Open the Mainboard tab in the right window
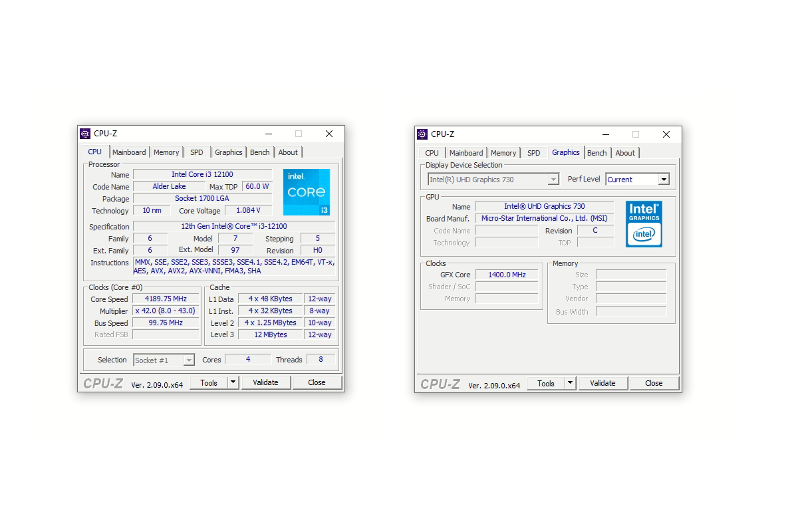Screen dimensions: 798x532 (x=466, y=153)
